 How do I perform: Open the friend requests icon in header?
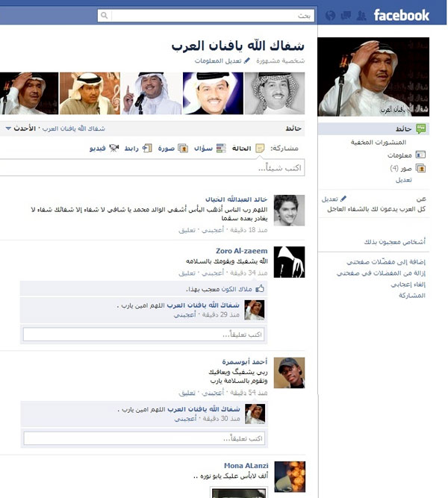click(361, 16)
